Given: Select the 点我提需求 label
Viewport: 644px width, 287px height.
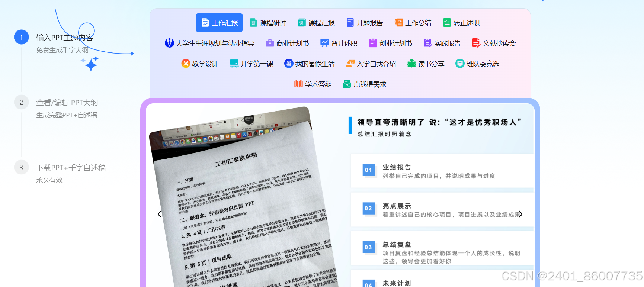Looking at the screenshot, I should (x=370, y=84).
